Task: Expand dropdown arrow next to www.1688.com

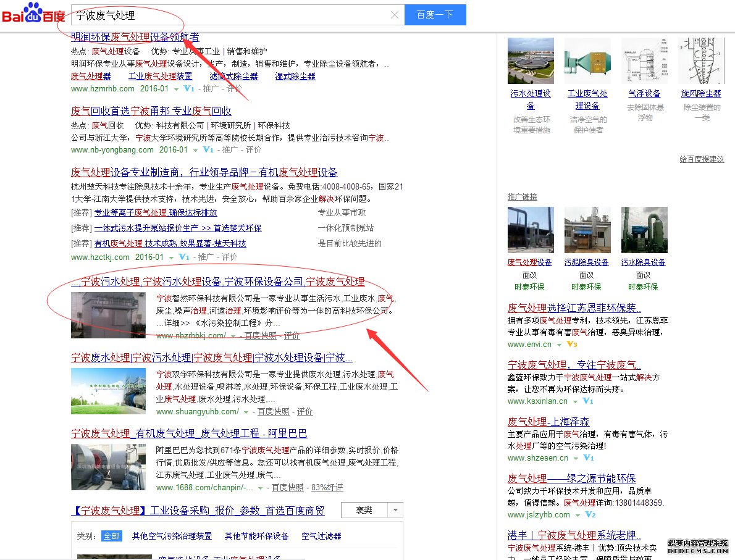Action: tap(260, 488)
